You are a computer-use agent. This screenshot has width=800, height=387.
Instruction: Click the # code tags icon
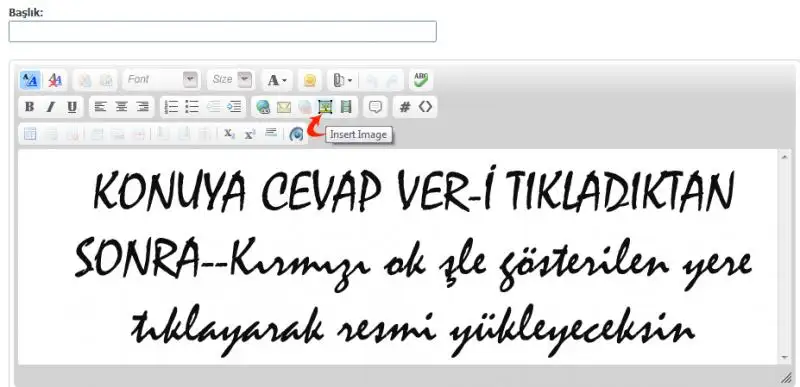tap(405, 107)
